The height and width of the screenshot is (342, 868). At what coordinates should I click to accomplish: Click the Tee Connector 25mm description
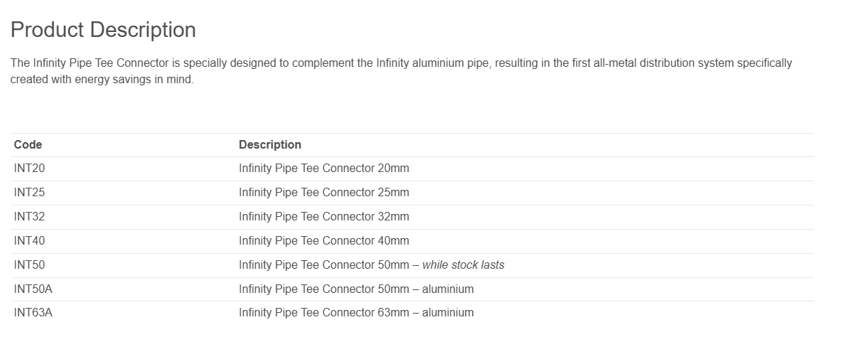[324, 193]
